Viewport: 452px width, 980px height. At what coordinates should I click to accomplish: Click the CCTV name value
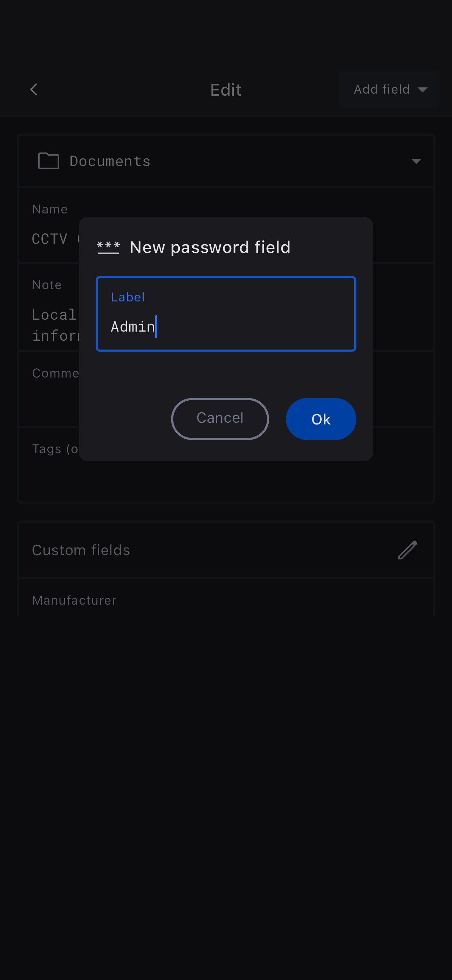point(50,239)
